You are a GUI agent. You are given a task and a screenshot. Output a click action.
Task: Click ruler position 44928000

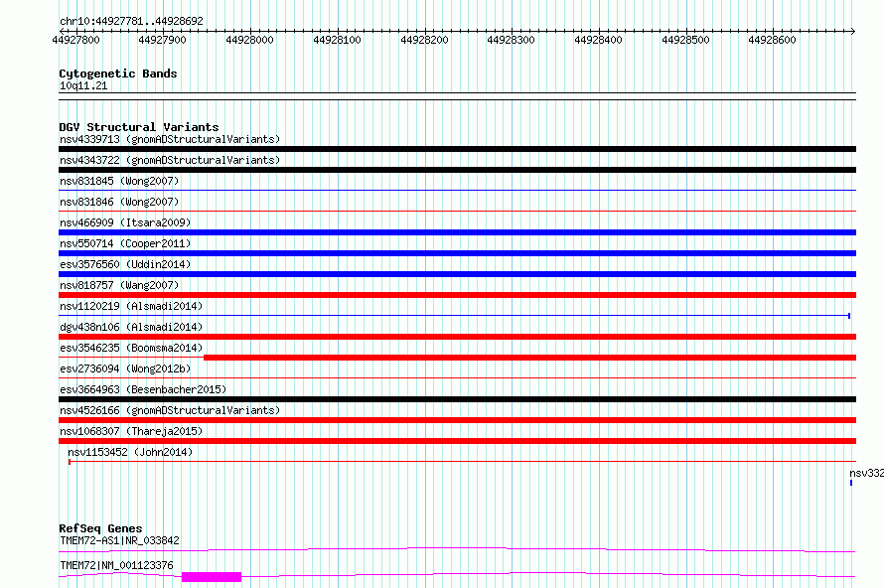tap(249, 40)
